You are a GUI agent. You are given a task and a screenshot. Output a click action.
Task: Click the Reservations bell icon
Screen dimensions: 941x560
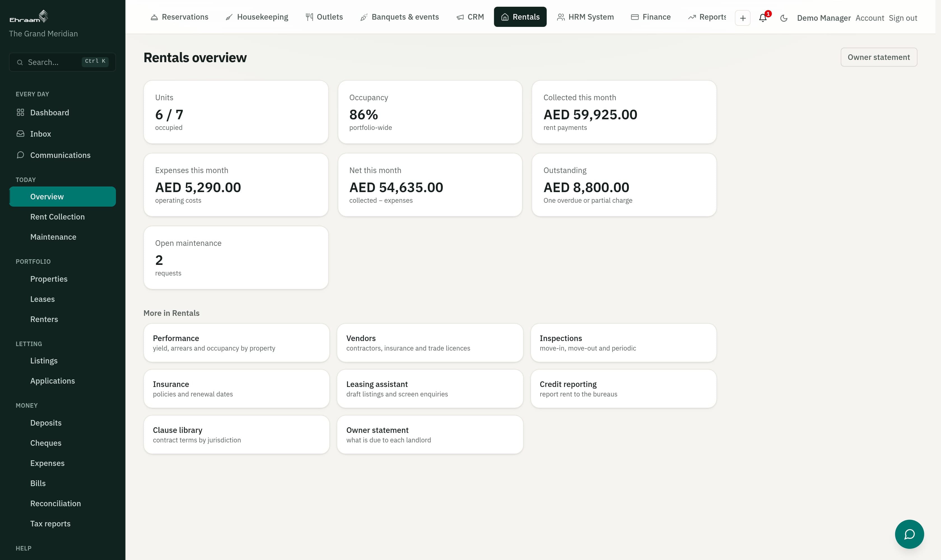coord(154,17)
